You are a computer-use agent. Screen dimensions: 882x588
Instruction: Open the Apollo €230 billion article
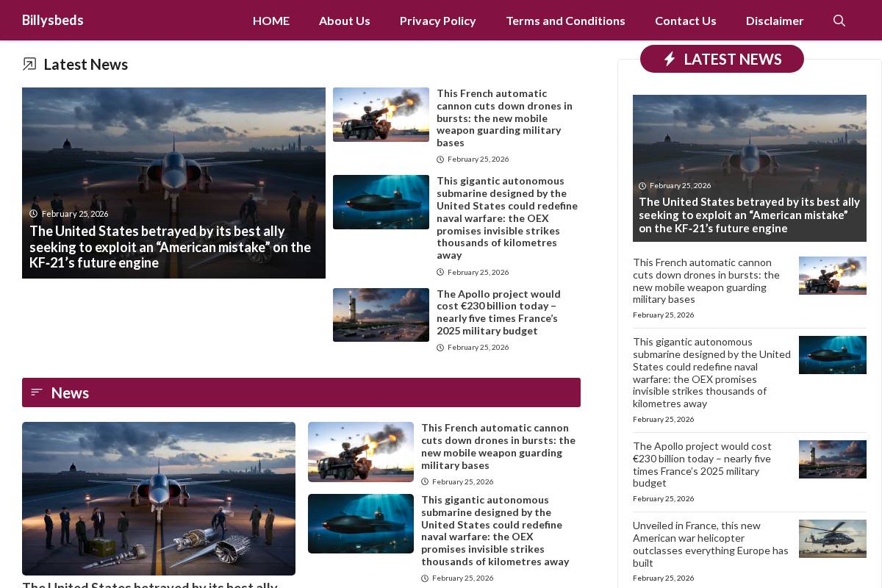coord(498,312)
